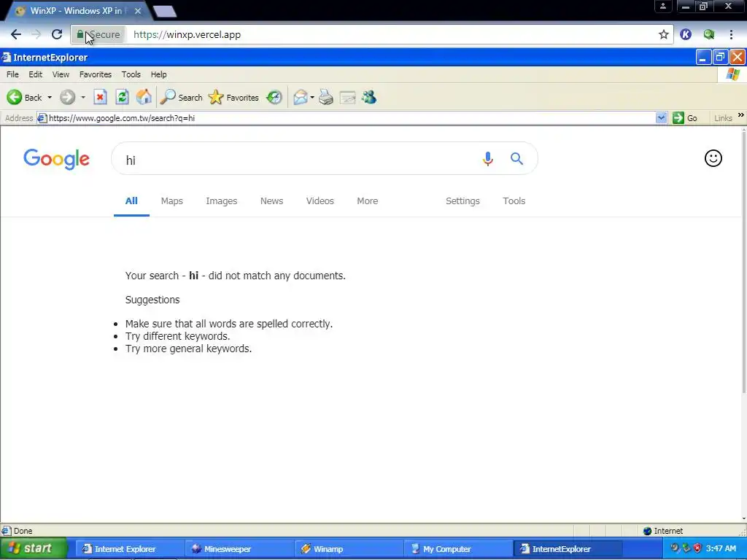Click the Internet zone status indicator
This screenshot has height=560, width=747.
(662, 531)
